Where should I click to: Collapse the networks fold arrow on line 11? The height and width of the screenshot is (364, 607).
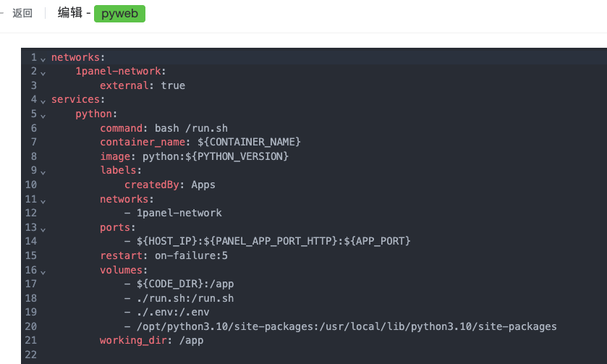click(43, 201)
